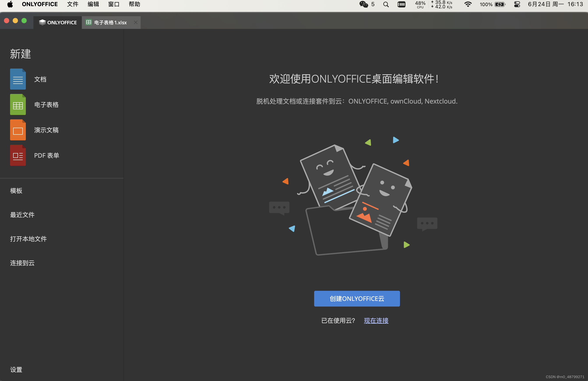The height and width of the screenshot is (381, 588).
Task: Open the Wi-Fi menu
Action: [x=468, y=4]
